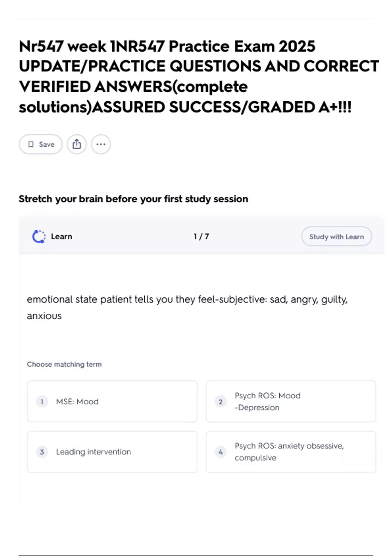392x556 pixels.
Task: Click the Learn label in the header
Action: pyautogui.click(x=61, y=236)
